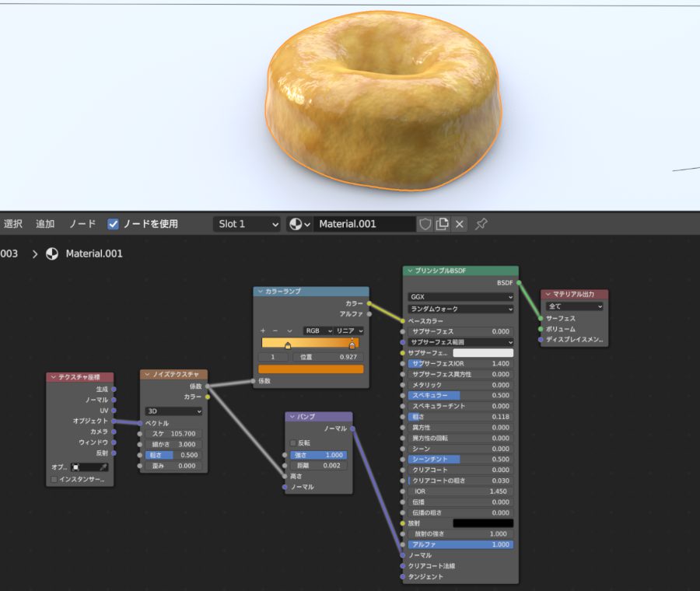Add a color stop with plus icon
Screen dimensions: 700x591
point(263,330)
